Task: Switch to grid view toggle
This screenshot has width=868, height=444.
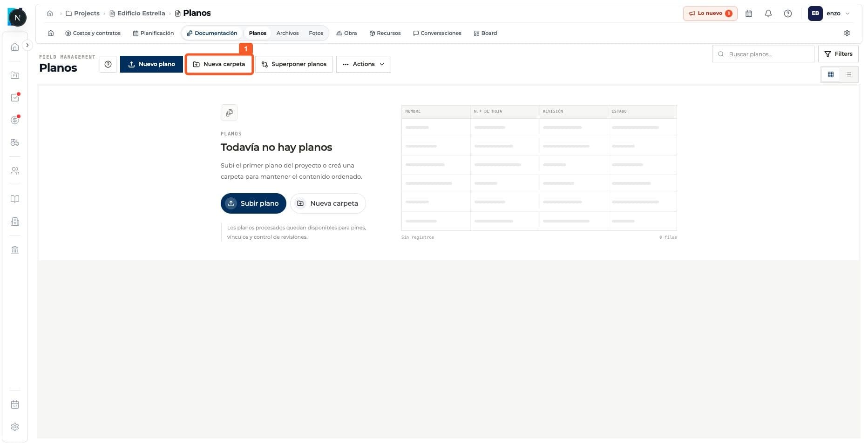Action: [830, 74]
